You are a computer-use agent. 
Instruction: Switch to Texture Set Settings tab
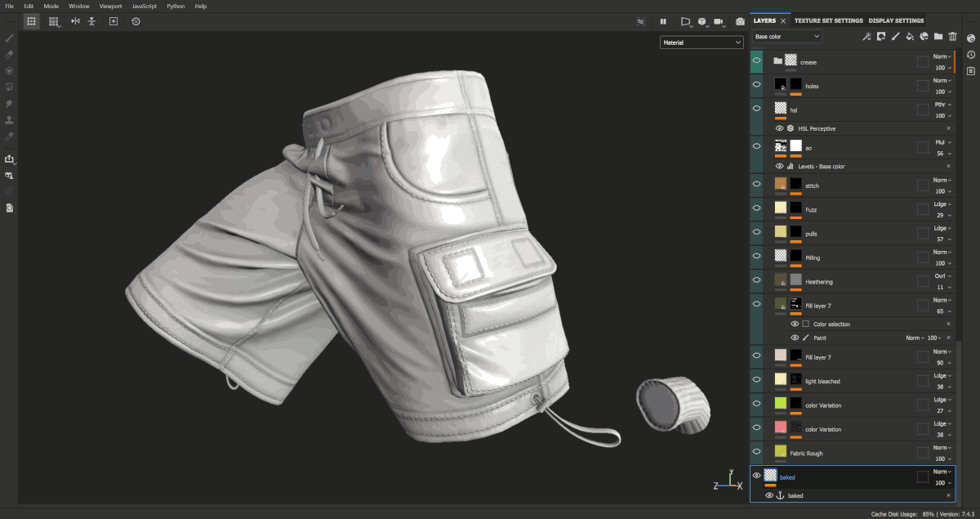828,20
